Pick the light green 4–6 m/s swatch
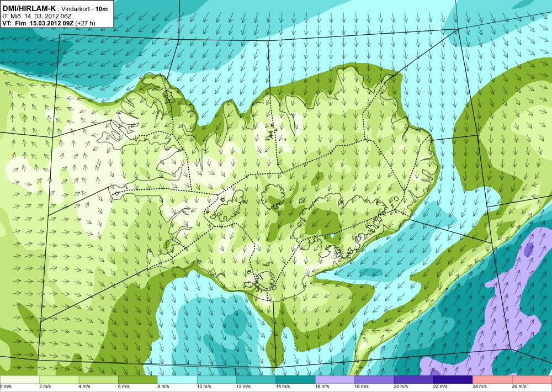The image size is (552, 392). (98, 380)
